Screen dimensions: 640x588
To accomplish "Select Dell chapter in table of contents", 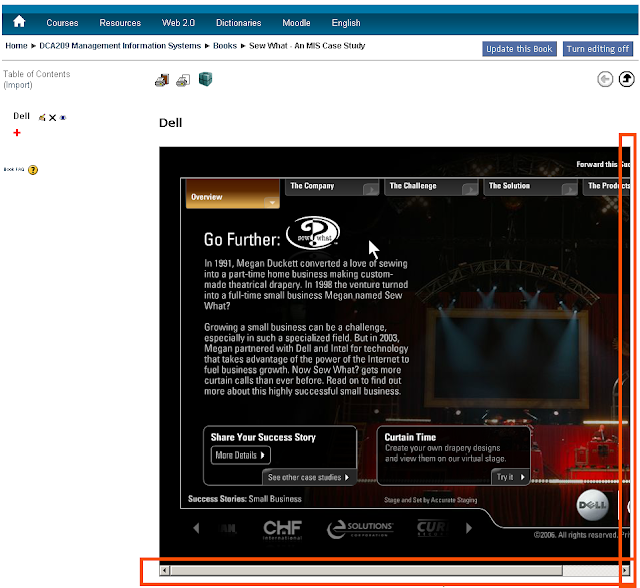I will 21,116.
